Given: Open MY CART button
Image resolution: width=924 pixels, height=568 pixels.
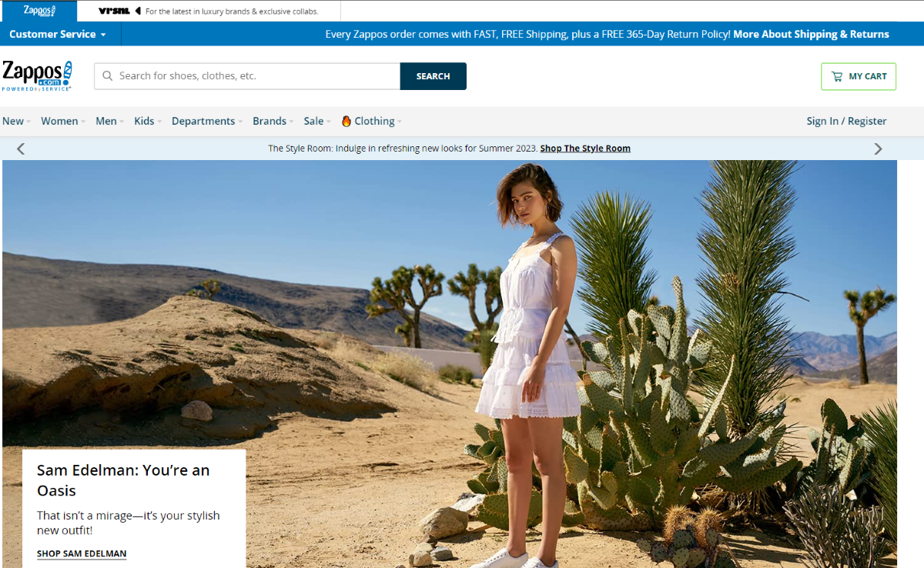Looking at the screenshot, I should pos(859,76).
